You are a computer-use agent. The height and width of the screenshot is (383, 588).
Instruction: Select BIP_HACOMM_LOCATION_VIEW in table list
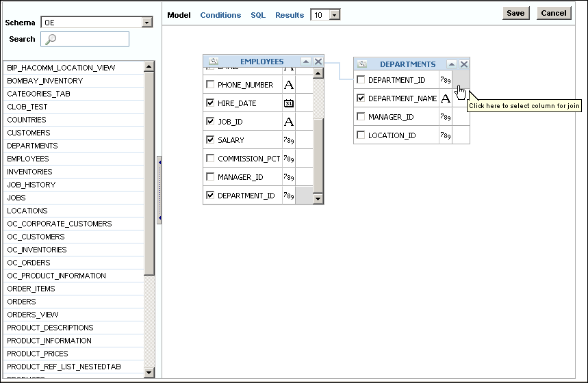(x=73, y=68)
